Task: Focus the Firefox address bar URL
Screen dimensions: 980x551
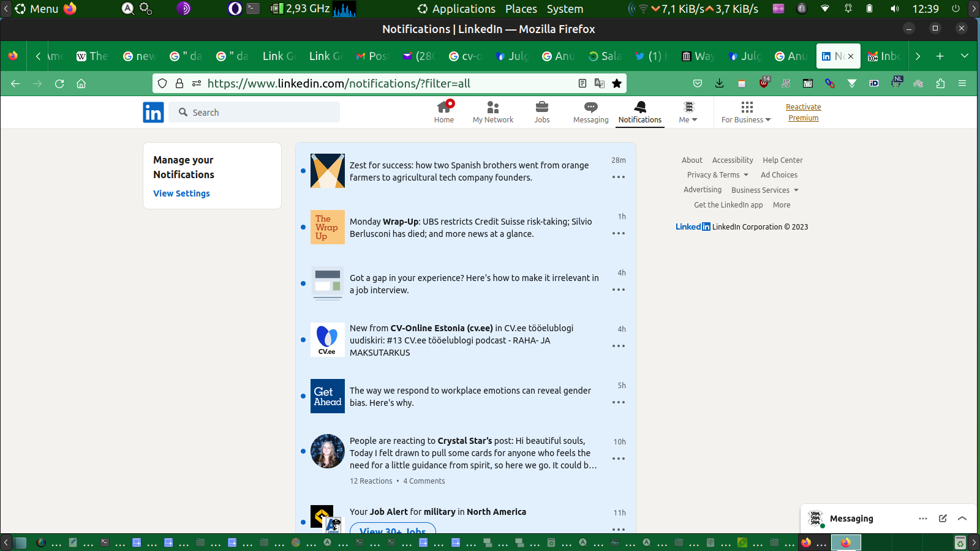Action: tap(390, 83)
